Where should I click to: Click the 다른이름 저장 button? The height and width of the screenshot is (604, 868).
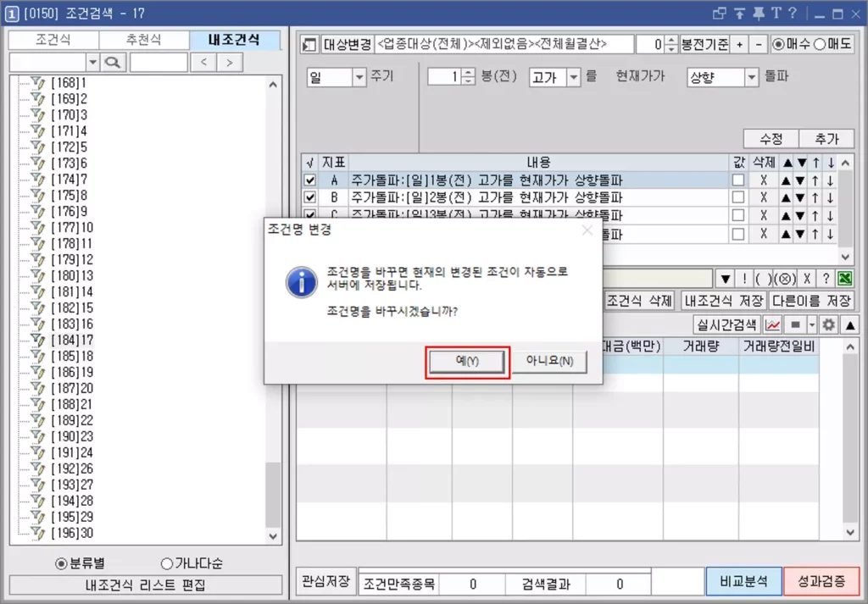click(x=811, y=301)
